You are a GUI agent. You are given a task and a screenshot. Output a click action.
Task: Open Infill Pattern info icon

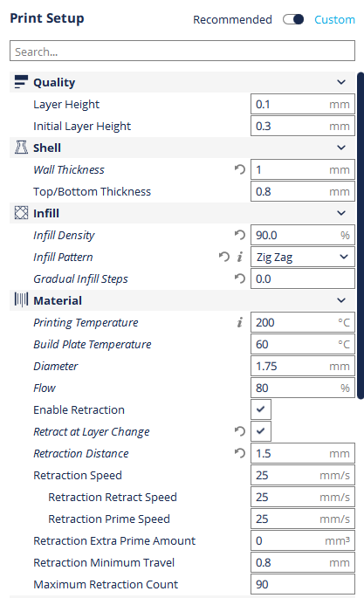(240, 257)
